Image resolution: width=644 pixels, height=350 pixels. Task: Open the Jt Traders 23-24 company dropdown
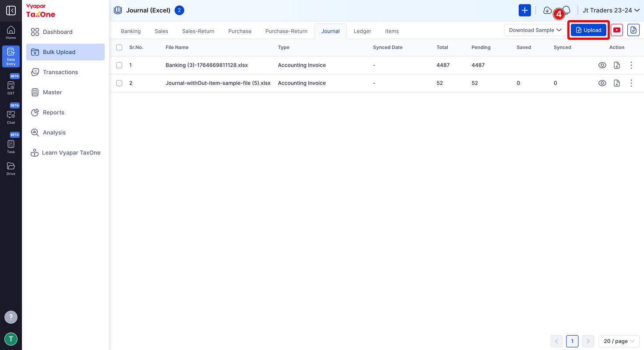[611, 10]
